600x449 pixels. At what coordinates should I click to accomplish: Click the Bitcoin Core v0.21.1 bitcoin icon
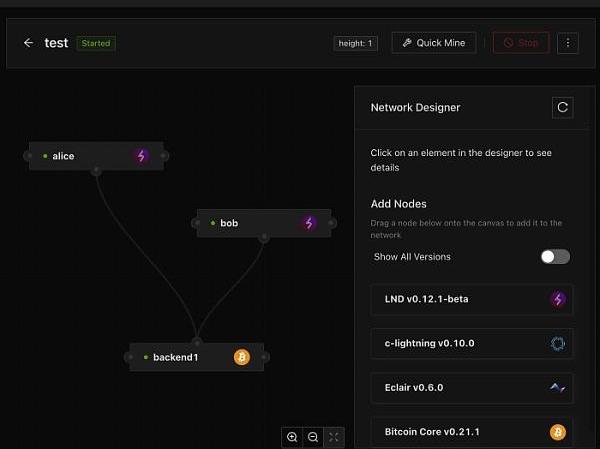[558, 432]
